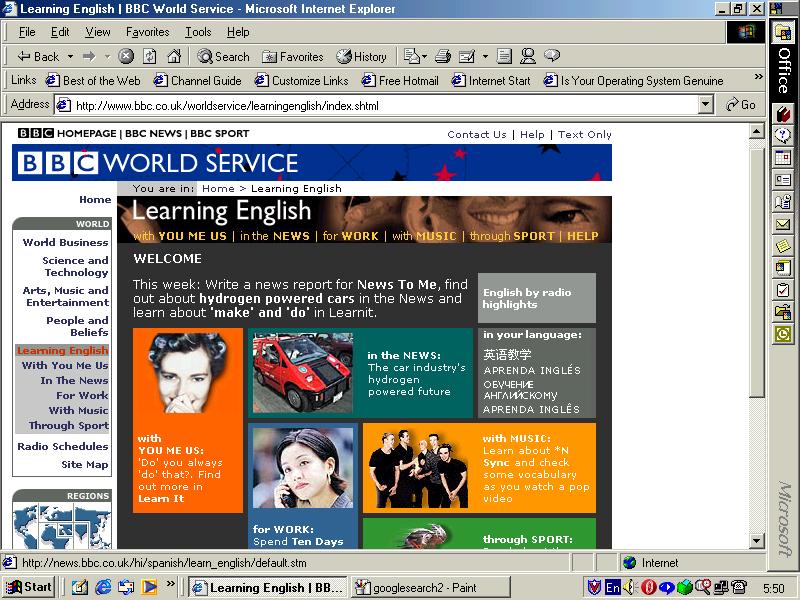The image size is (800, 600).
Task: Print the page using the printer icon
Action: pos(443,56)
